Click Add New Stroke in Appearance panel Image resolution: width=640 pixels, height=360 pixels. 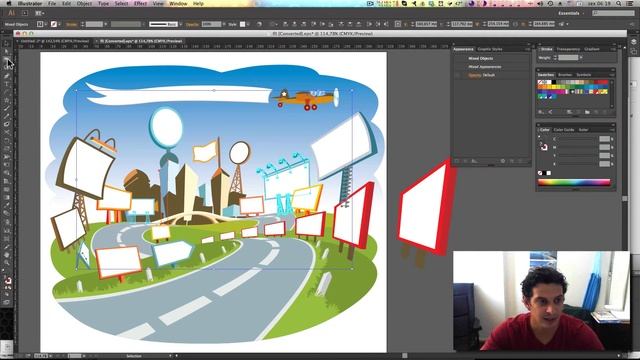457,161
